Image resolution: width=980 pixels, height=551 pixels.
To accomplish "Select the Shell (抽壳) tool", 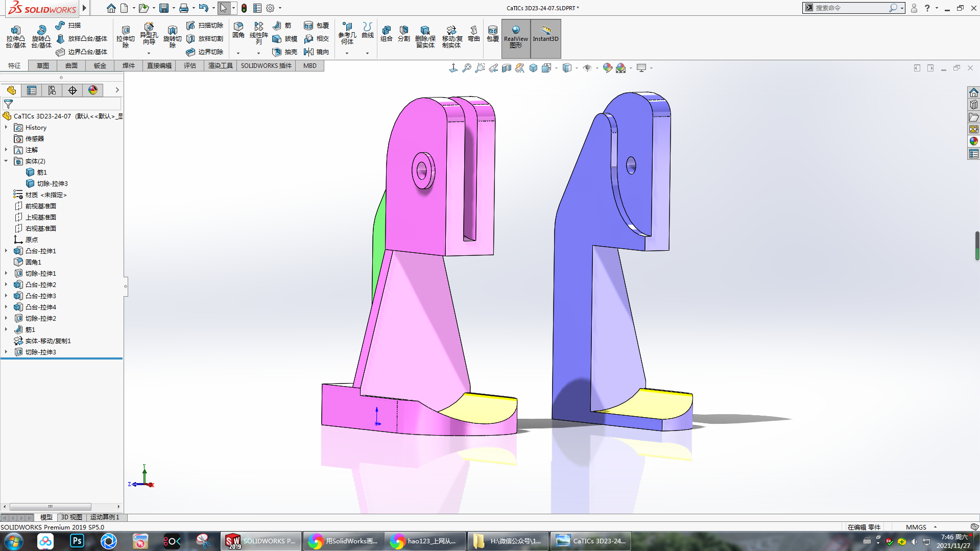I will (285, 52).
